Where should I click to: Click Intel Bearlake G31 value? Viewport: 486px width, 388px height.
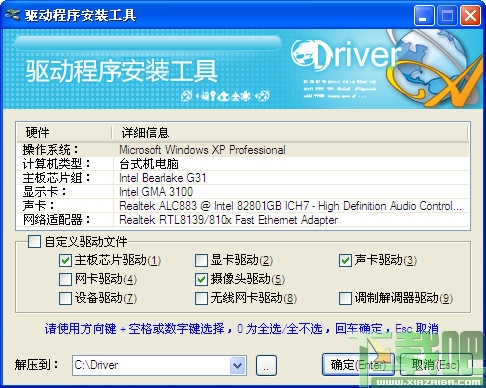tap(163, 178)
